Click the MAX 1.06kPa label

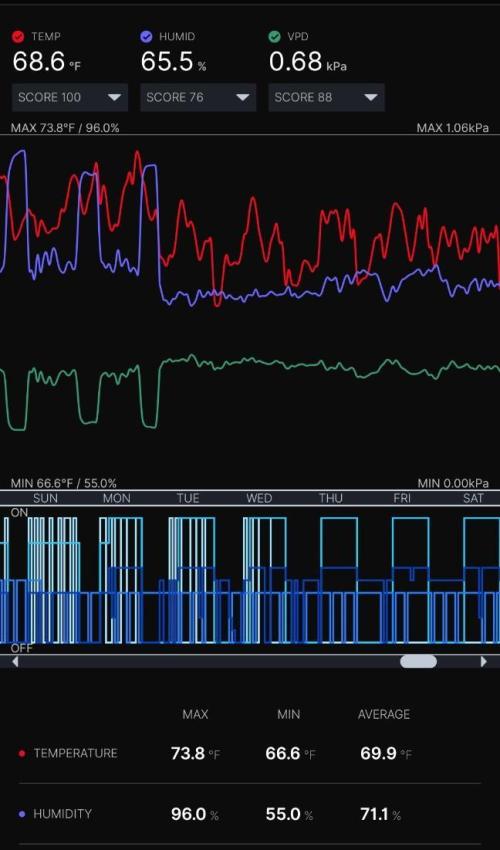[453, 128]
